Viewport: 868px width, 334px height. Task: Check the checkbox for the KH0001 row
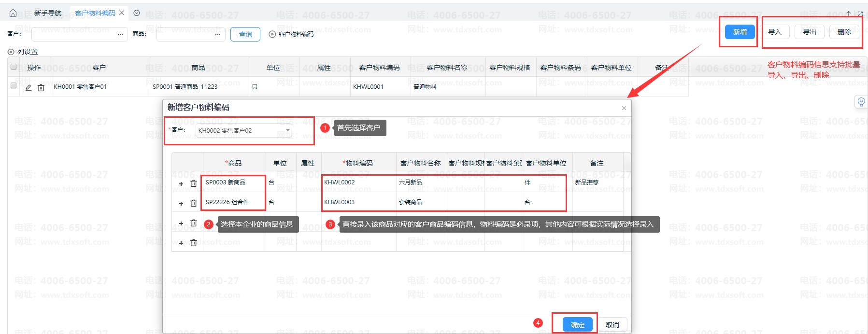pos(14,86)
